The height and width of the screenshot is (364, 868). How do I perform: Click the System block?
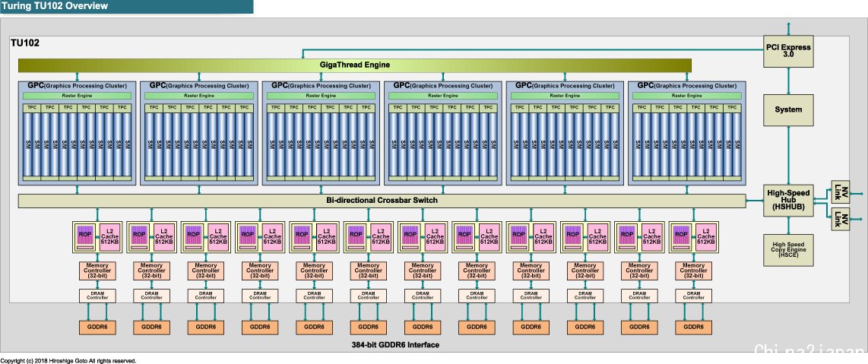[x=788, y=109]
